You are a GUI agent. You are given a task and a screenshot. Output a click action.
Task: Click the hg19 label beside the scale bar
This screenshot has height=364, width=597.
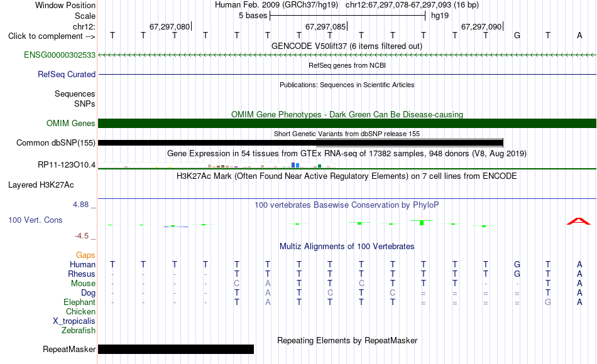click(x=440, y=16)
